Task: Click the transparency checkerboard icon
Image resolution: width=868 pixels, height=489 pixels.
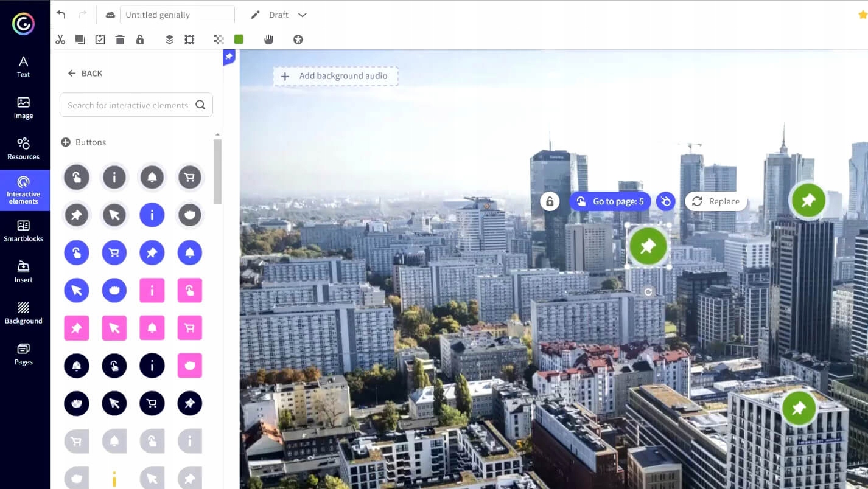Action: point(219,40)
